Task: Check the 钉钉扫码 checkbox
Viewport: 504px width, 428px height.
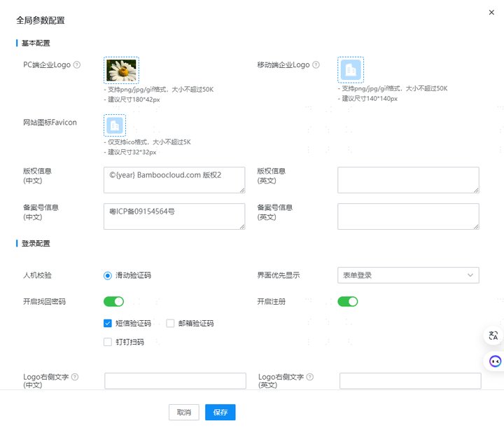Action: click(x=108, y=342)
